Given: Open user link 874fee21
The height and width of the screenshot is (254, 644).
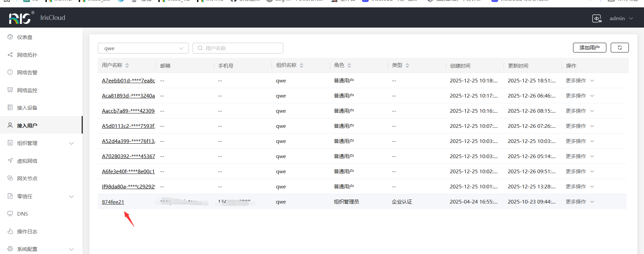Looking at the screenshot, I should click(113, 202).
